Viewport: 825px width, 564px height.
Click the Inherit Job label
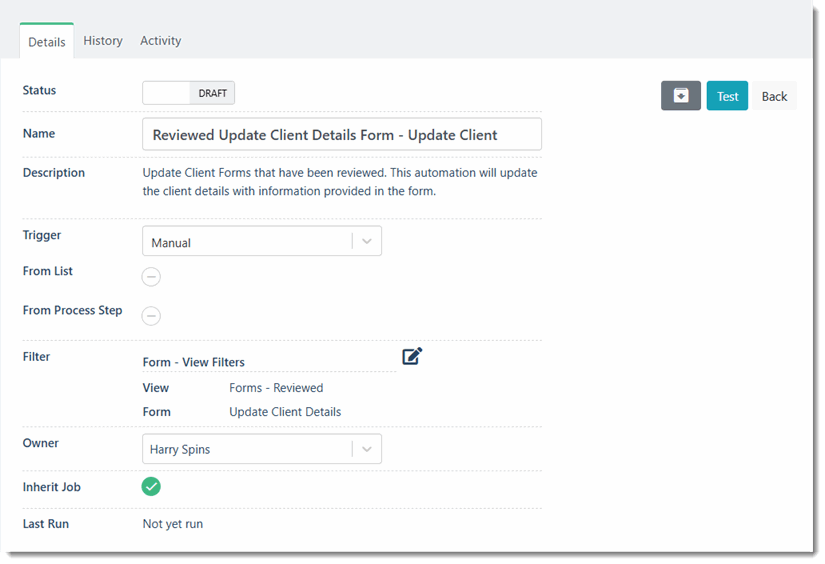click(x=52, y=487)
